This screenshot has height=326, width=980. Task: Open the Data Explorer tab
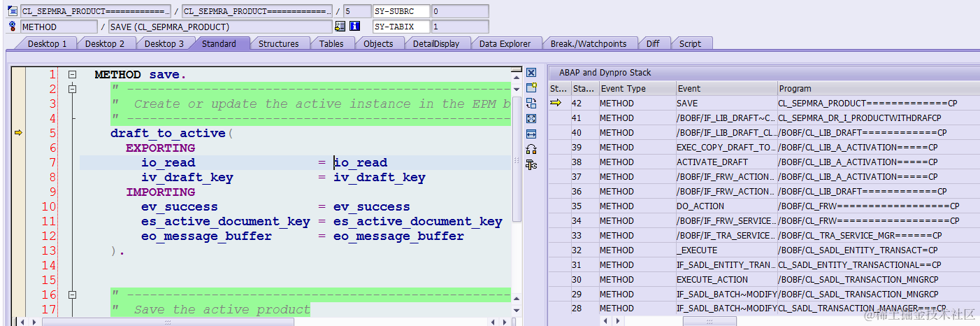coord(505,43)
